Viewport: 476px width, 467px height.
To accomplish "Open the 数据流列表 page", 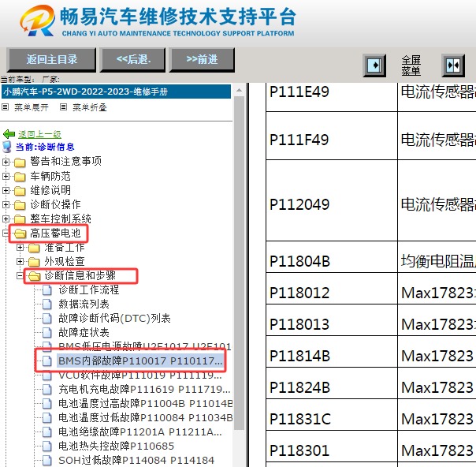I will coord(84,304).
